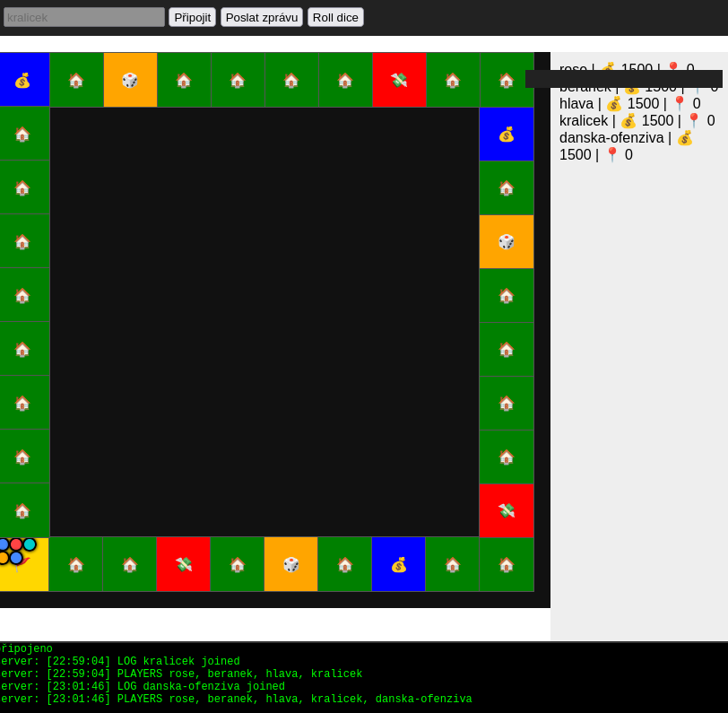
Task: Select the cyan player token on start tile
Action: [30, 544]
